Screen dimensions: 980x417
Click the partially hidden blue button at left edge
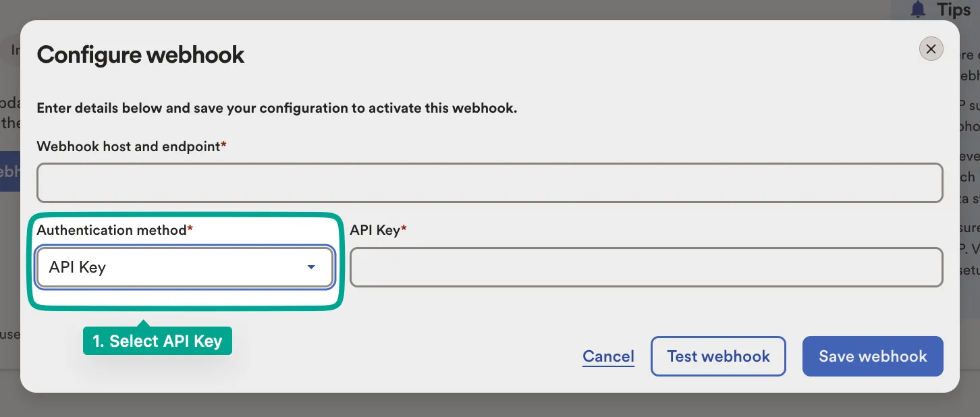click(x=9, y=171)
